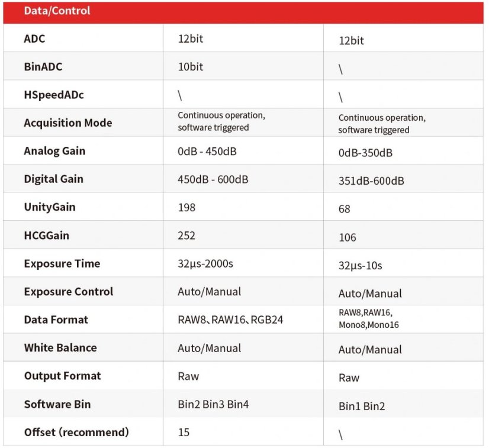Click the ADC row label

pyautogui.click(x=34, y=39)
